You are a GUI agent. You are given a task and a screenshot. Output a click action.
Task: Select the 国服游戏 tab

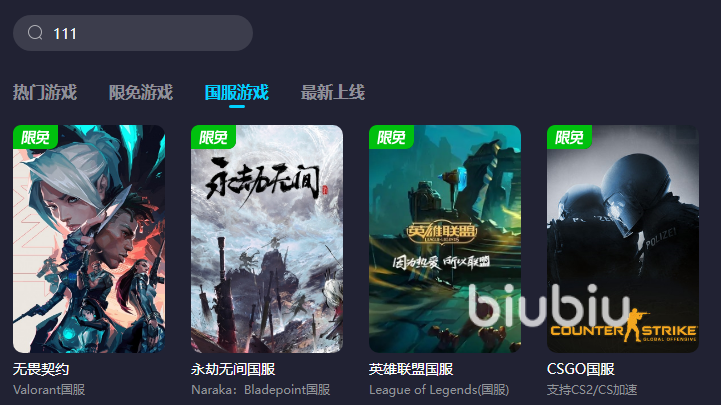tap(236, 92)
